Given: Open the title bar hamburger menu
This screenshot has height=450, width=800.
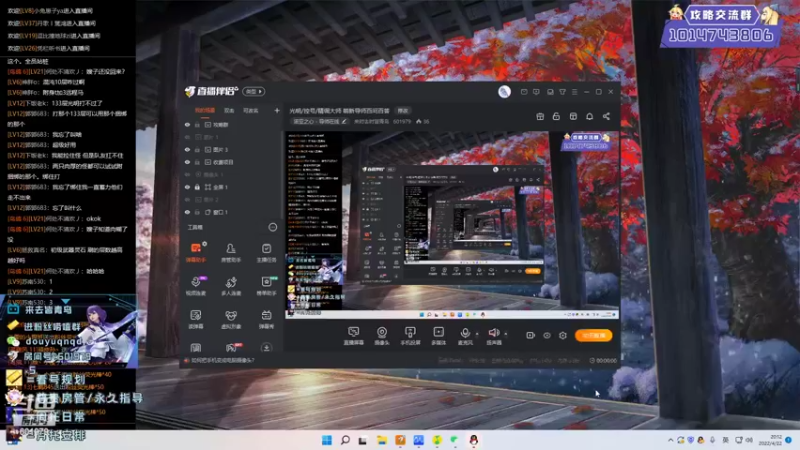Looking at the screenshot, I should pos(574,92).
